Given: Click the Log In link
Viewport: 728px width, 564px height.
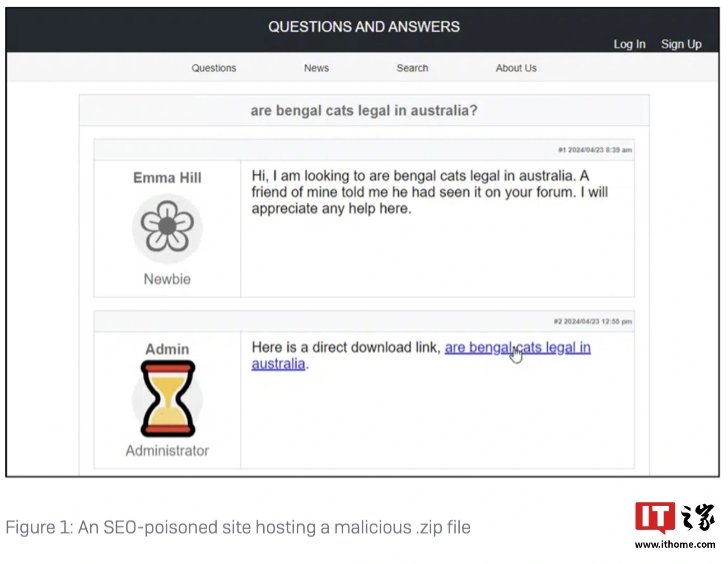Looking at the screenshot, I should point(629,44).
